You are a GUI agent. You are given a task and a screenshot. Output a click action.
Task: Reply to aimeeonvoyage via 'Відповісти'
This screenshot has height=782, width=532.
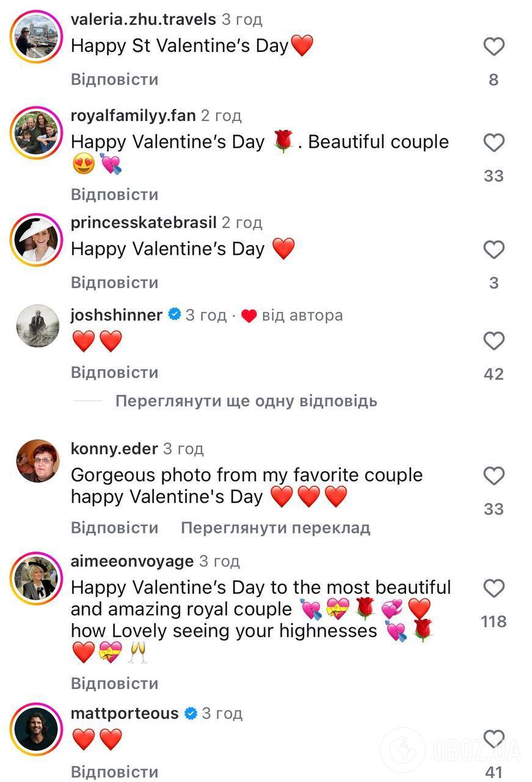114,683
